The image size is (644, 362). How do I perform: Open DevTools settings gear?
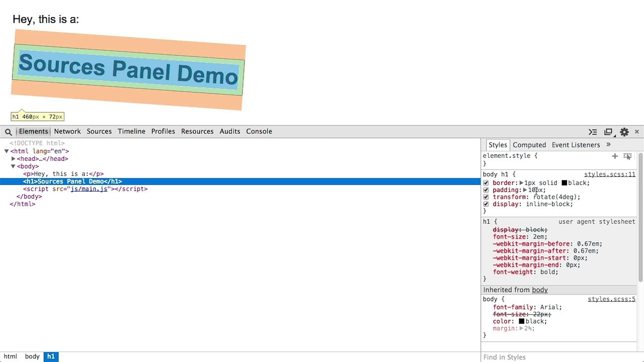(624, 132)
